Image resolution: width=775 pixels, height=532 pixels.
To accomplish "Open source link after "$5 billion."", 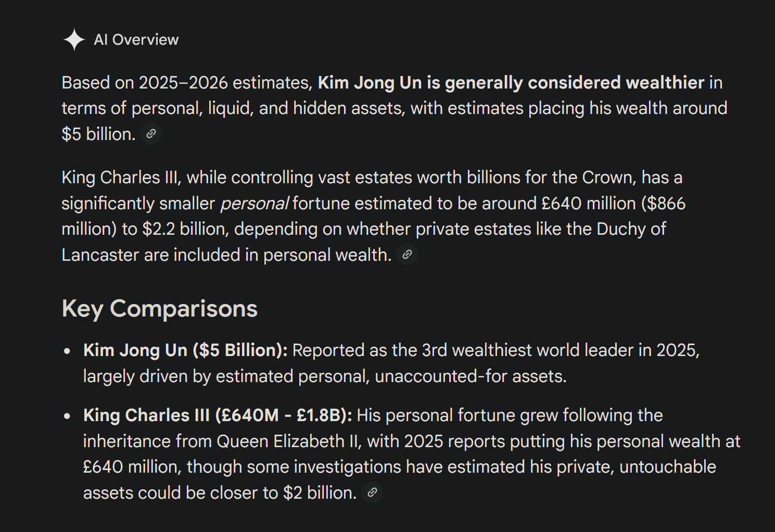I will click(151, 134).
